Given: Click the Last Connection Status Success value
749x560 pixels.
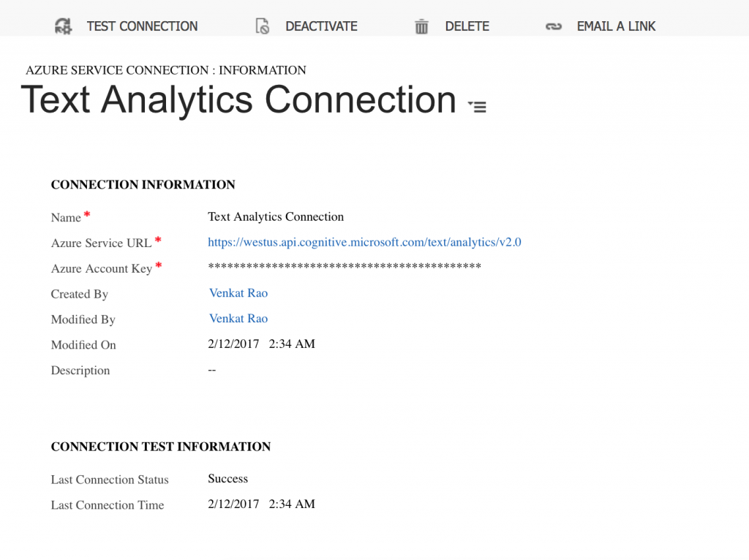Looking at the screenshot, I should [x=228, y=479].
